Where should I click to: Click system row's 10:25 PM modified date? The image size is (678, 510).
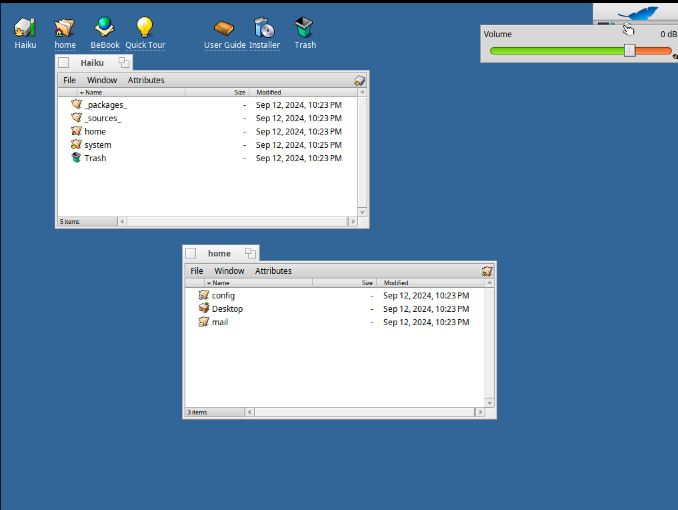click(299, 145)
